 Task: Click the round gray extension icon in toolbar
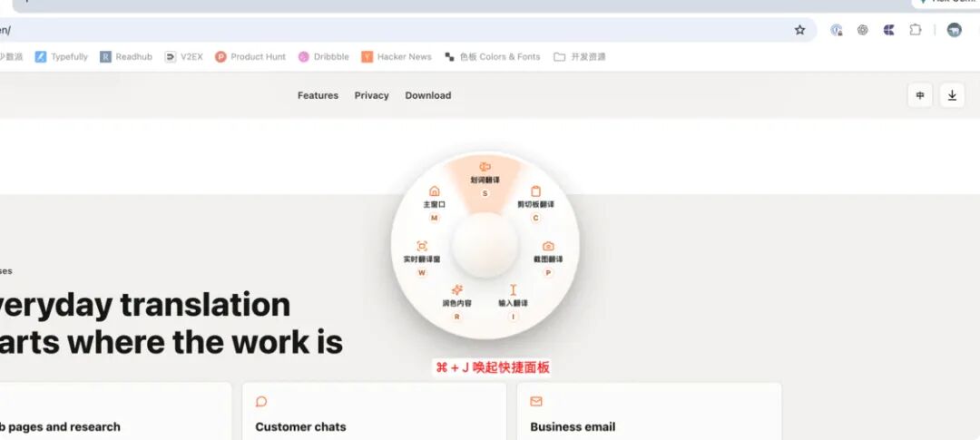click(863, 30)
